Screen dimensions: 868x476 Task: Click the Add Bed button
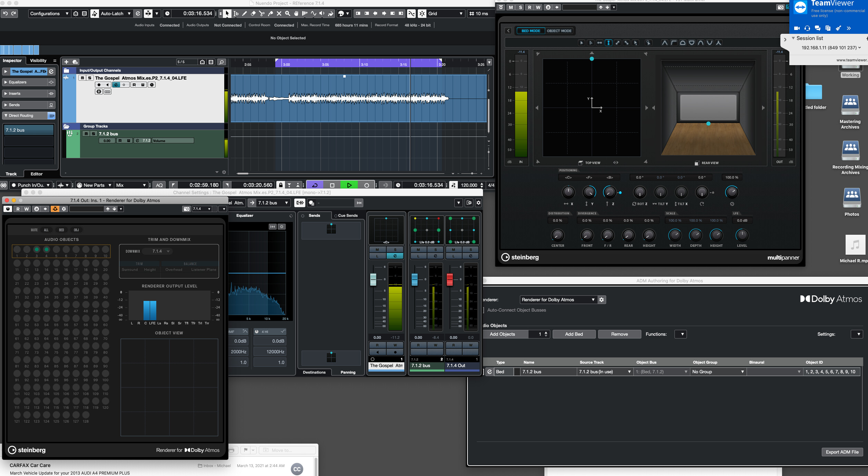click(x=574, y=334)
